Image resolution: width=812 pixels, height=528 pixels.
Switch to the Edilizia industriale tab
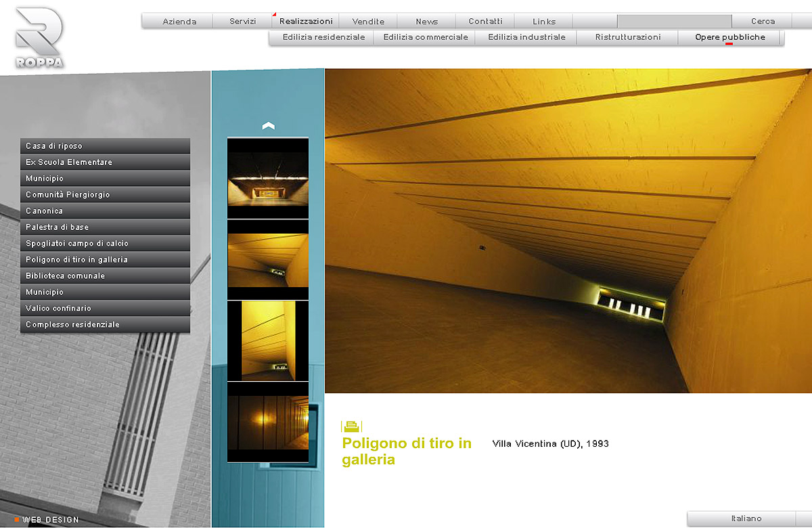pos(526,37)
